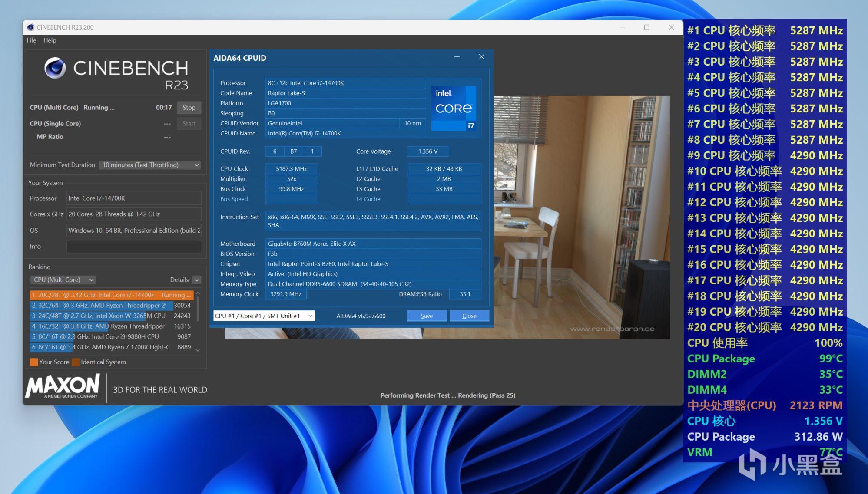Click the empty Info input field
Viewport: 868px width, 494px height.
click(x=133, y=247)
